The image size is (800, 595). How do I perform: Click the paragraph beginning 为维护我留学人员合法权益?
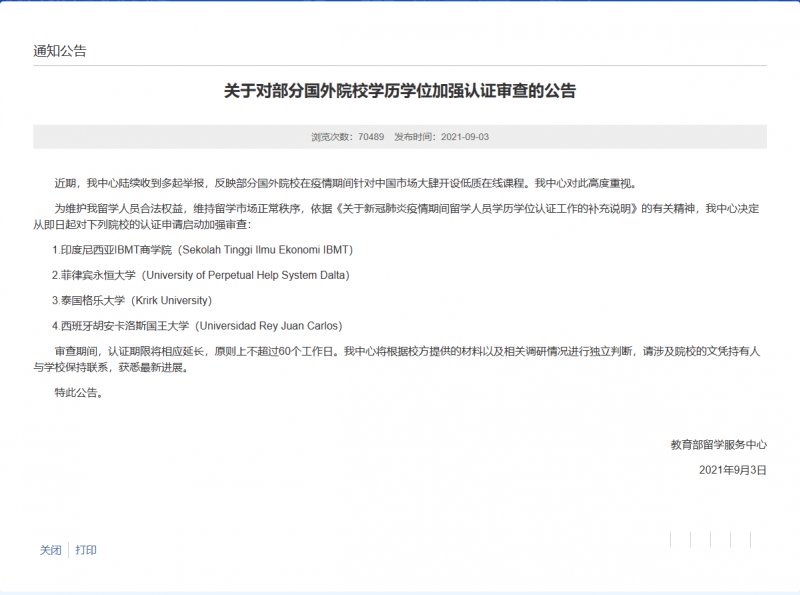(396, 216)
